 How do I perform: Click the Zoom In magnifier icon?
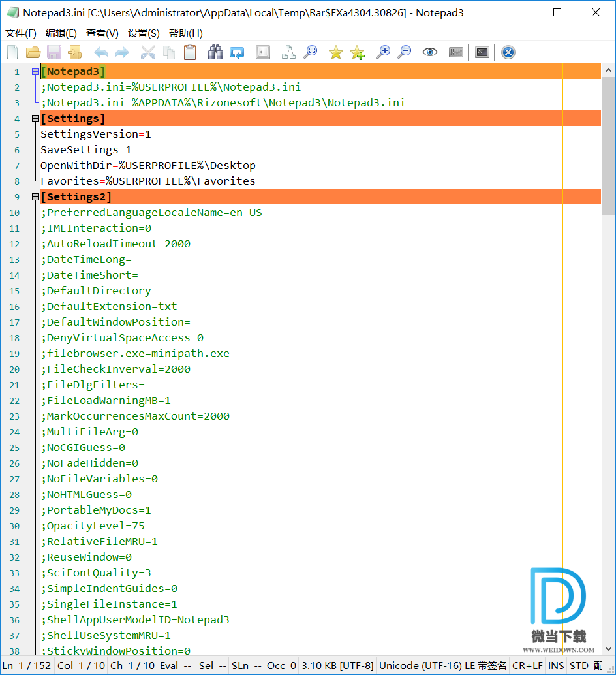click(x=383, y=52)
